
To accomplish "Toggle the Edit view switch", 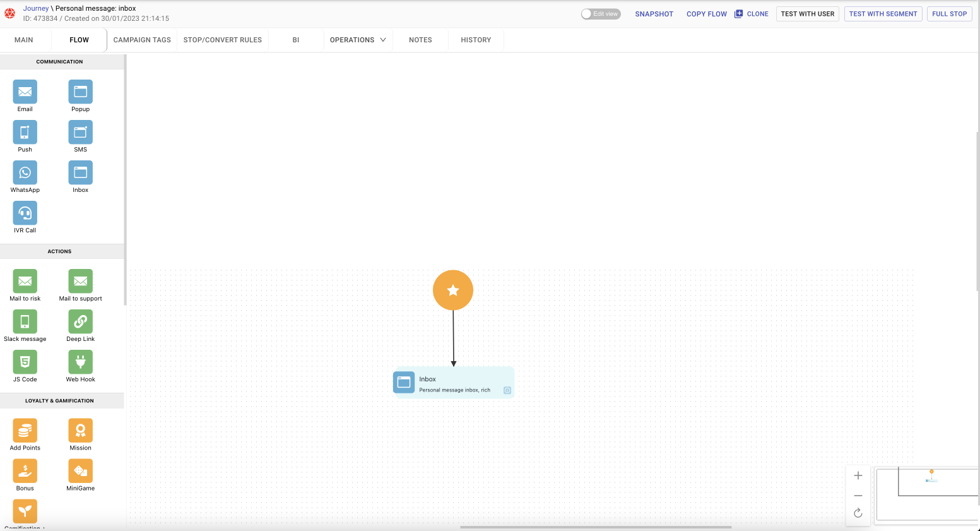I will point(600,14).
